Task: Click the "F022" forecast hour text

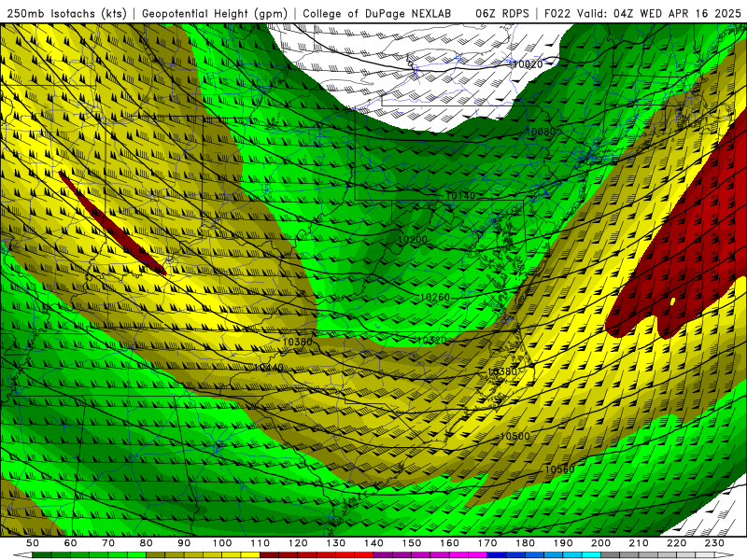Action: (557, 14)
